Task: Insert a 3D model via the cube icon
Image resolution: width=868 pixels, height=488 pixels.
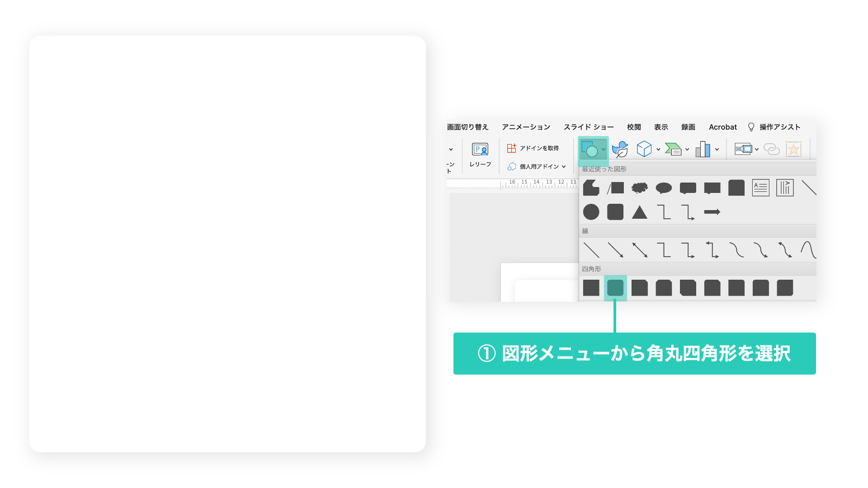Action: [644, 149]
